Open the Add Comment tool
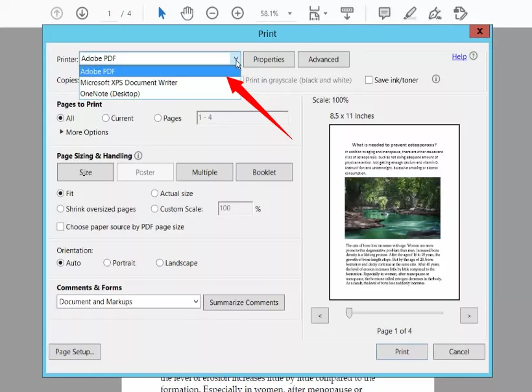Viewport: 532px width, 392px height. 385,12
